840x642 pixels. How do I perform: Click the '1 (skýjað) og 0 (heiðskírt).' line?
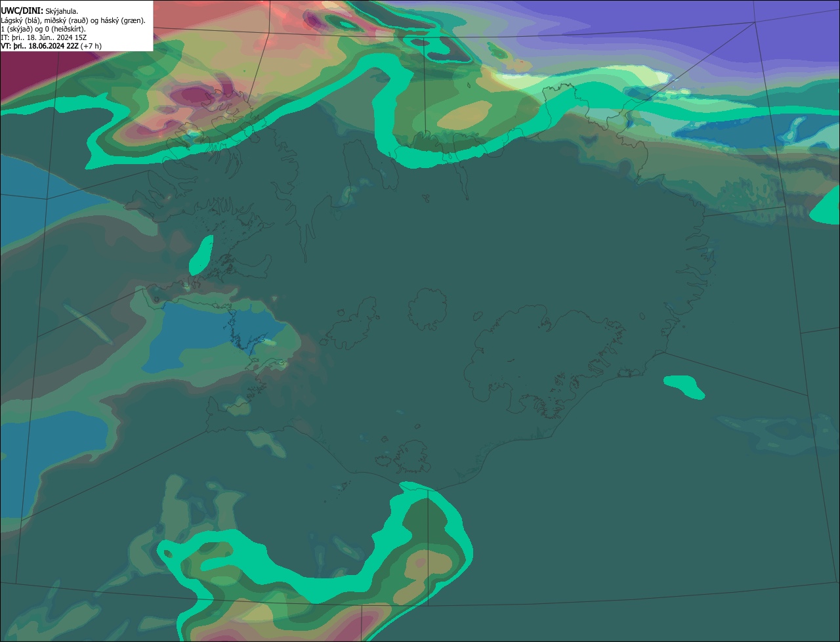pos(43,29)
